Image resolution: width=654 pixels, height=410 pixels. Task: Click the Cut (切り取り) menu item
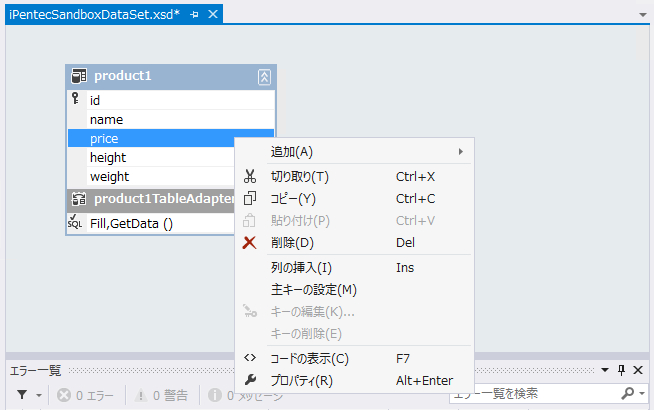[x=300, y=176]
